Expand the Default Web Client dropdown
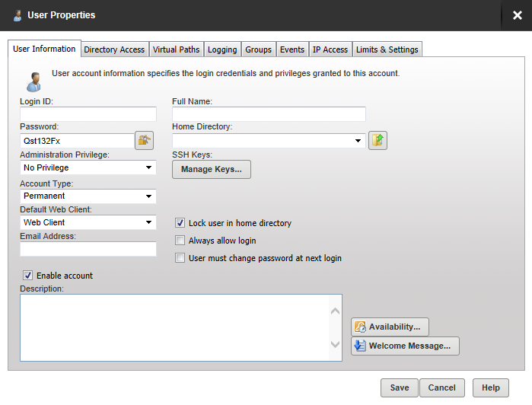532x405 pixels. pyautogui.click(x=148, y=222)
